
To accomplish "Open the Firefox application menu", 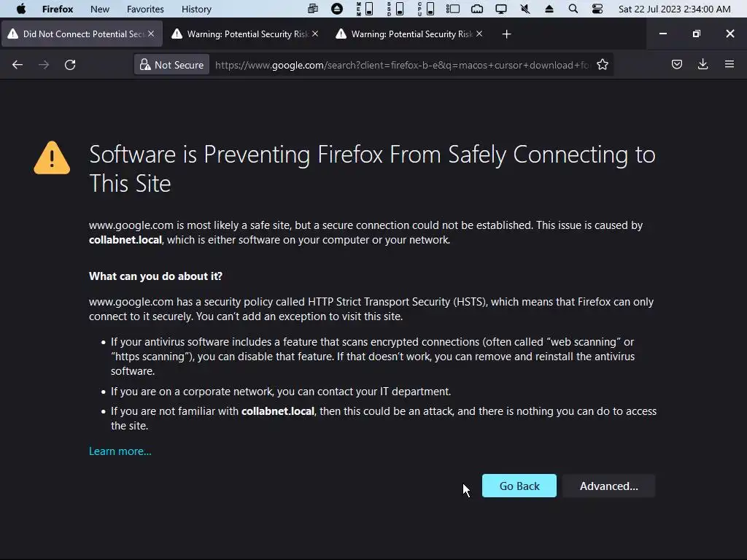I will pyautogui.click(x=58, y=9).
